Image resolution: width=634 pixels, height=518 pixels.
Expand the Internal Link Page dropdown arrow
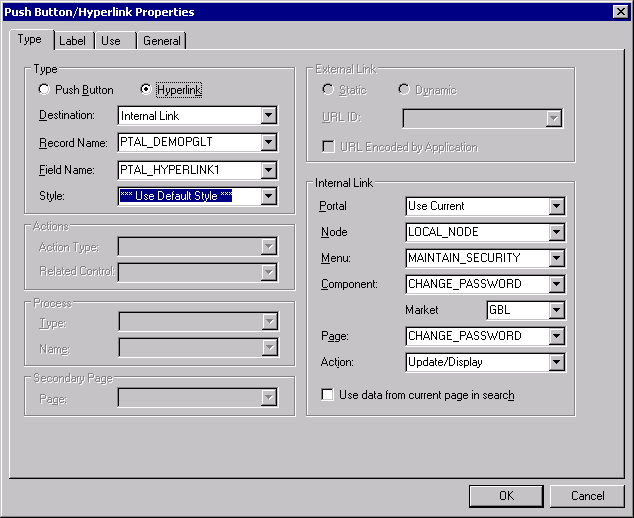point(556,336)
